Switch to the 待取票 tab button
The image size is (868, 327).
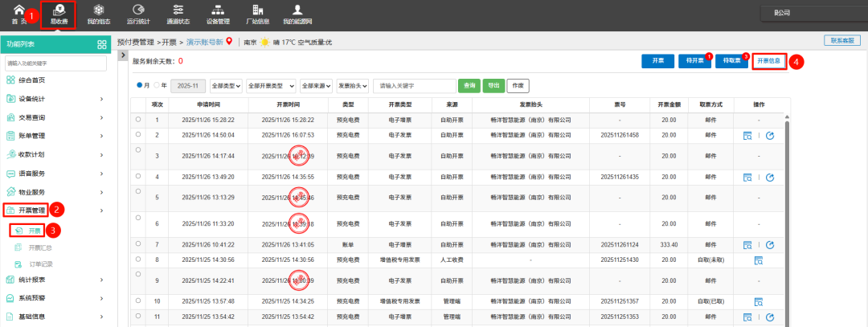(732, 61)
